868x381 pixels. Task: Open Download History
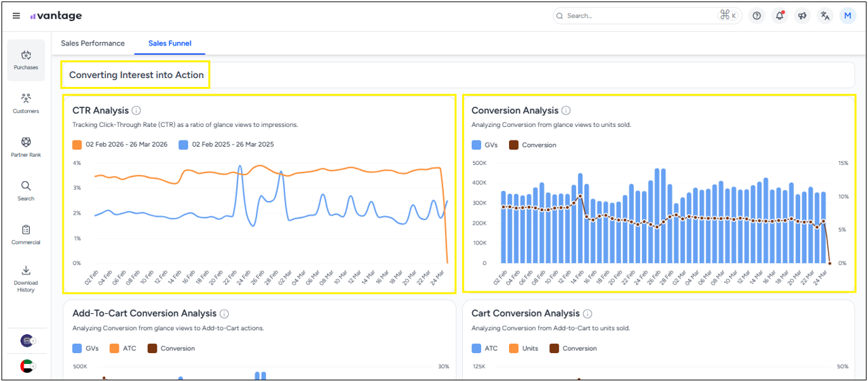pyautogui.click(x=26, y=278)
